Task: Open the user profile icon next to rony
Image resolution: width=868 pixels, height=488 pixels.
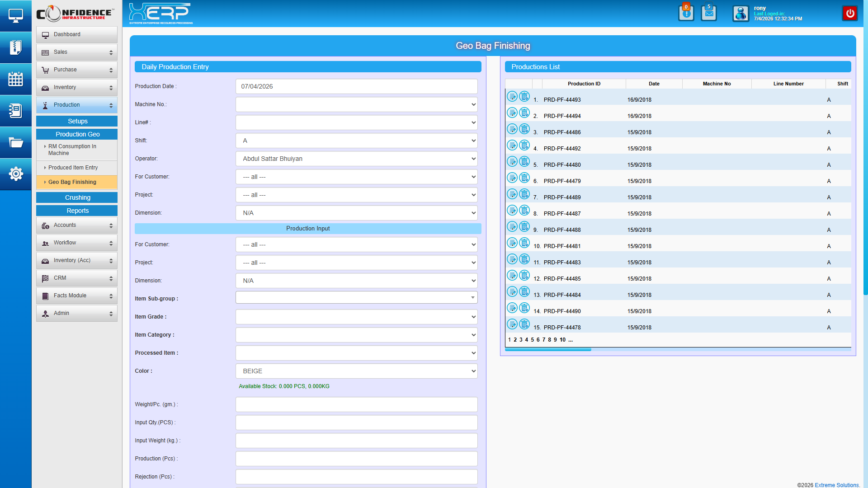Action: click(741, 14)
